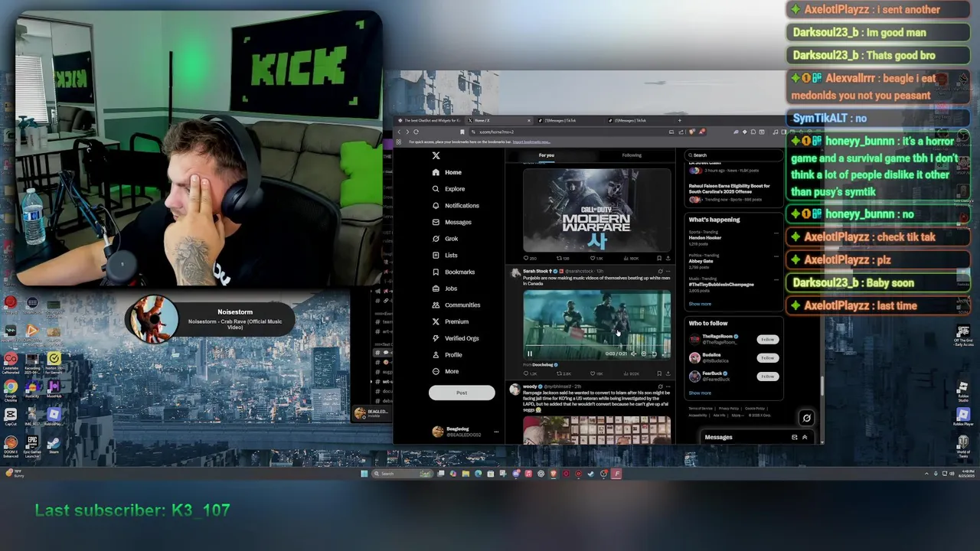The width and height of the screenshot is (980, 551).
Task: Bookmark the Modern Warfare post
Action: pyautogui.click(x=658, y=258)
